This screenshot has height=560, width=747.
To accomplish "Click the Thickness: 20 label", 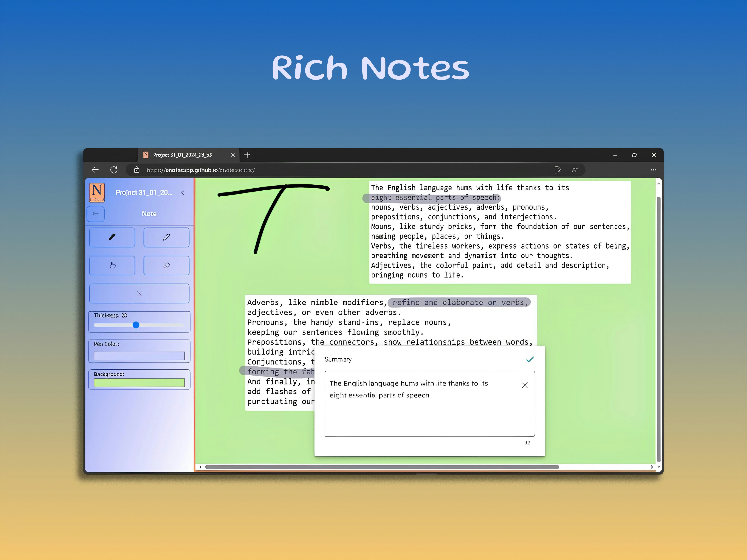I will click(110, 315).
